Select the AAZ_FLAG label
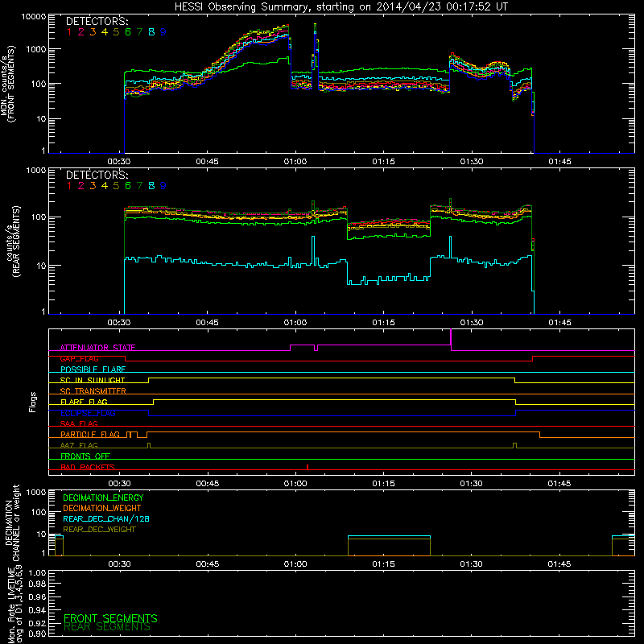644x644 pixels. pyautogui.click(x=79, y=445)
